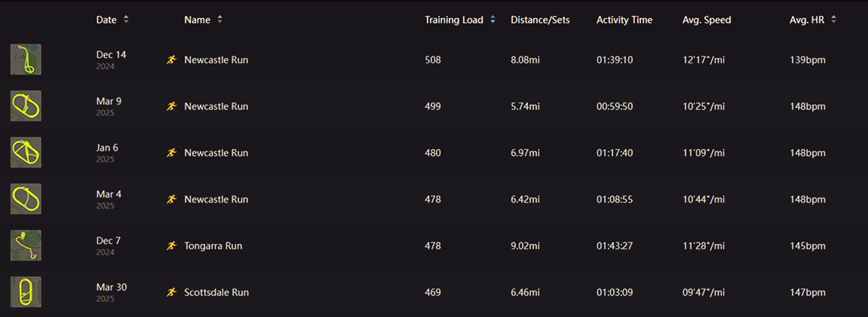Viewport: 868px width, 317px height.
Task: Click running icon beside Scottsdale Run
Action: click(171, 292)
